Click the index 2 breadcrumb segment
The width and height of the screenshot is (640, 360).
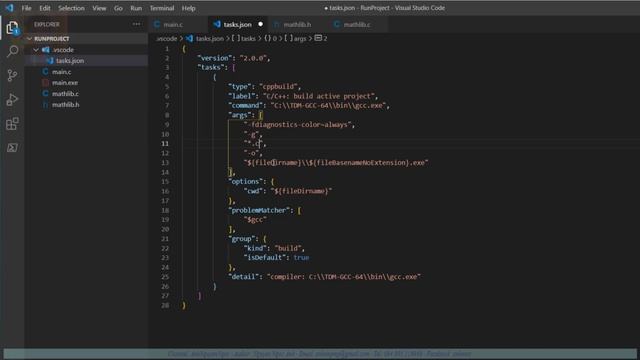coord(321,38)
